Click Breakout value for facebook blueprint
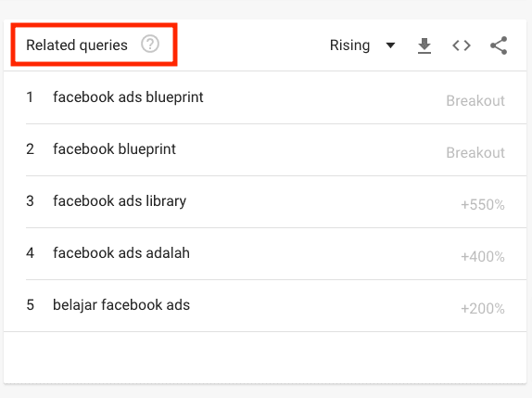The image size is (532, 398). [x=475, y=153]
